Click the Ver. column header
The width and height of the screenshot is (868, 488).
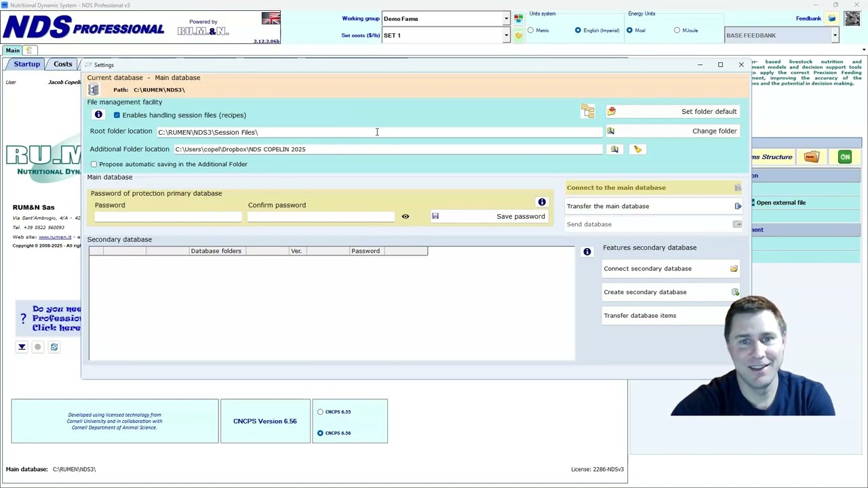pyautogui.click(x=296, y=251)
